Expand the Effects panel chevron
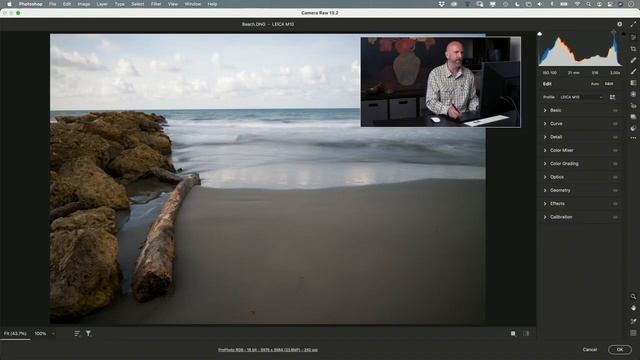Image resolution: width=640 pixels, height=360 pixels. click(545, 204)
